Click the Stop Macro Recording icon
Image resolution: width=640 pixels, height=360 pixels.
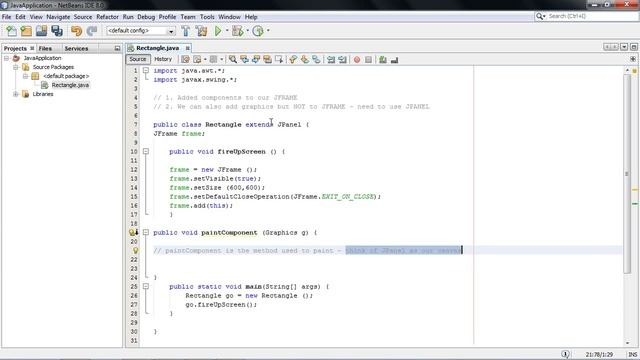(369, 60)
